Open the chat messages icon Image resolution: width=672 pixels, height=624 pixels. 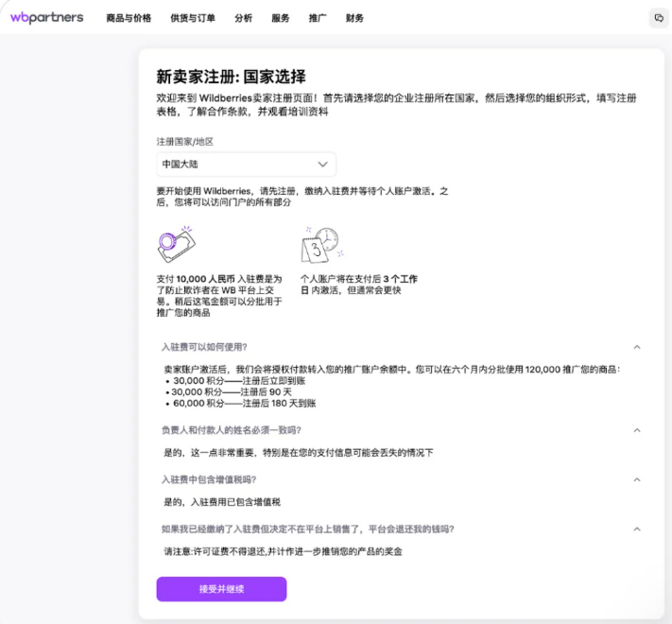coord(659,18)
